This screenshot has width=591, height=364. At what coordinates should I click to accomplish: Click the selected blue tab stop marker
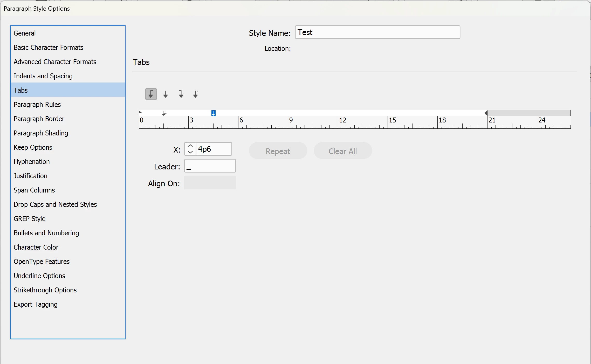[213, 113]
